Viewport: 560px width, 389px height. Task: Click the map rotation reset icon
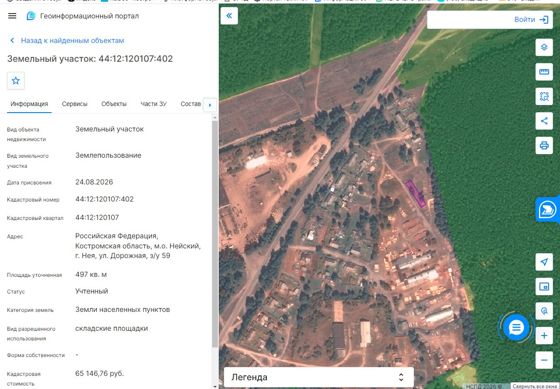click(544, 311)
